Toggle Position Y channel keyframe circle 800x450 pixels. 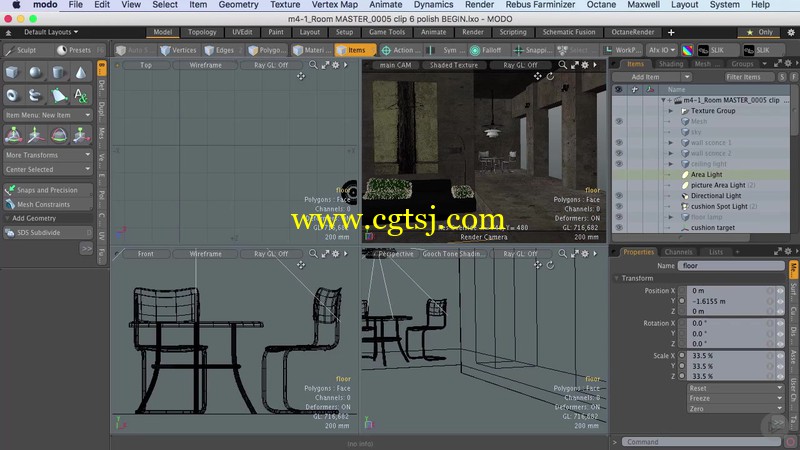point(682,301)
